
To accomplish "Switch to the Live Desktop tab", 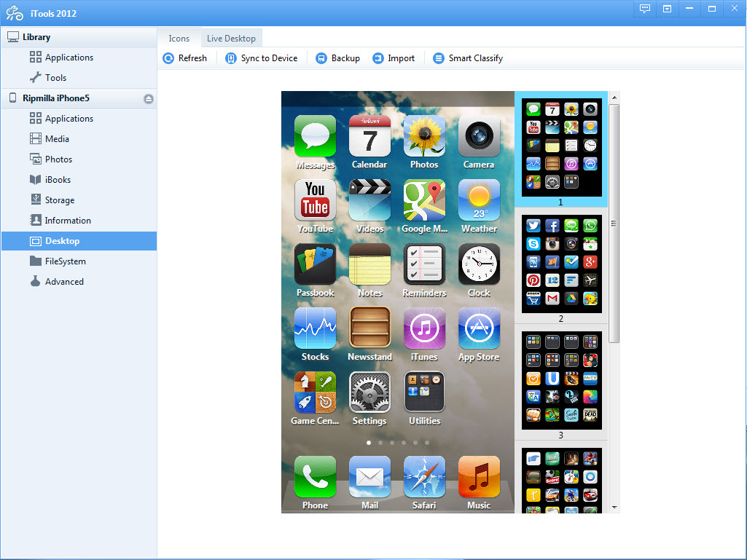I will pyautogui.click(x=231, y=38).
